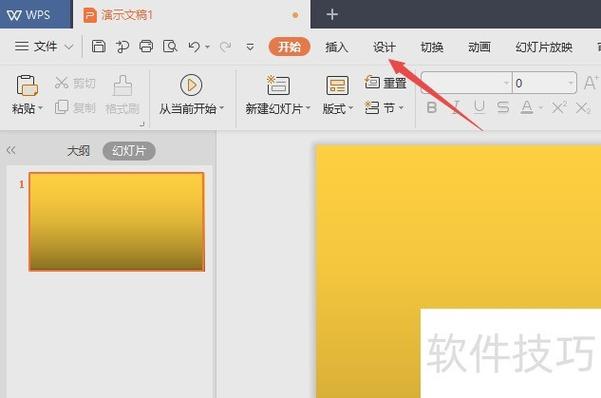Click the 粘贴 clipboard icon

click(26, 85)
